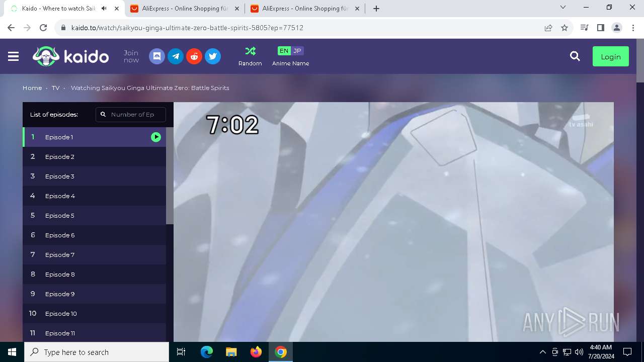Click the Chrome taskbar icon
This screenshot has width=644, height=362.
click(281, 352)
